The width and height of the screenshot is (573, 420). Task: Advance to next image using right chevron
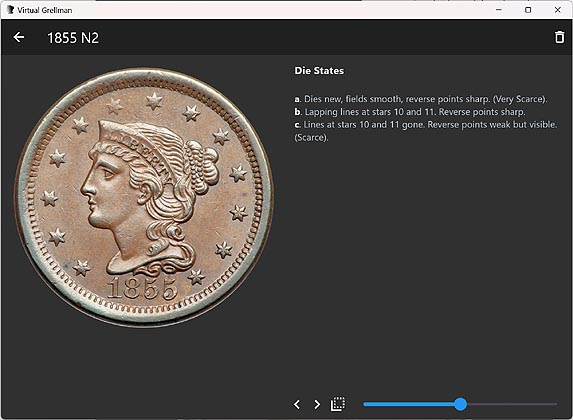(317, 404)
